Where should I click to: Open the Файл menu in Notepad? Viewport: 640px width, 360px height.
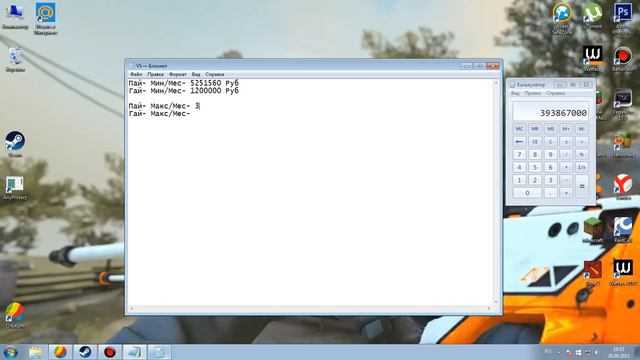[136, 74]
